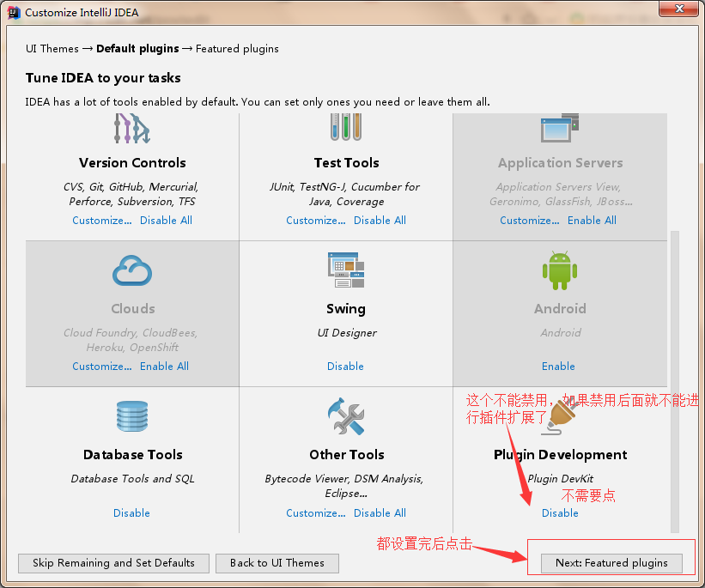Click the Application Servers heading
Screen dimensions: 705x588
tap(560, 163)
